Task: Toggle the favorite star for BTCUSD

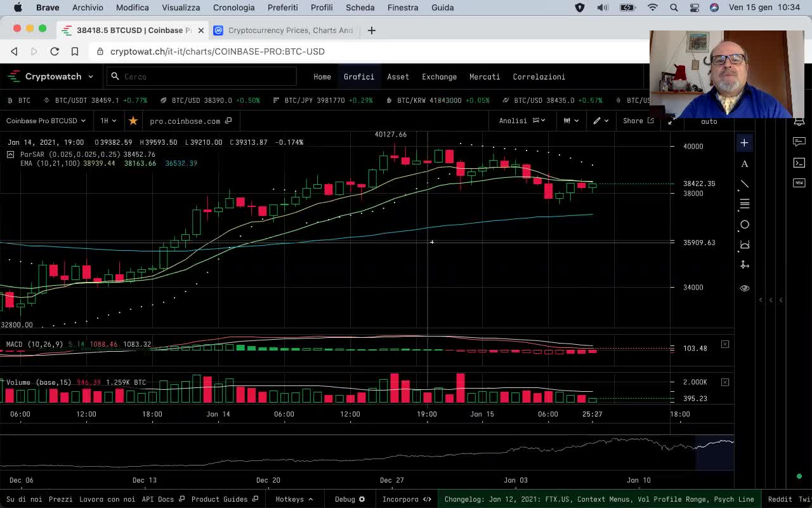Action: pos(133,121)
